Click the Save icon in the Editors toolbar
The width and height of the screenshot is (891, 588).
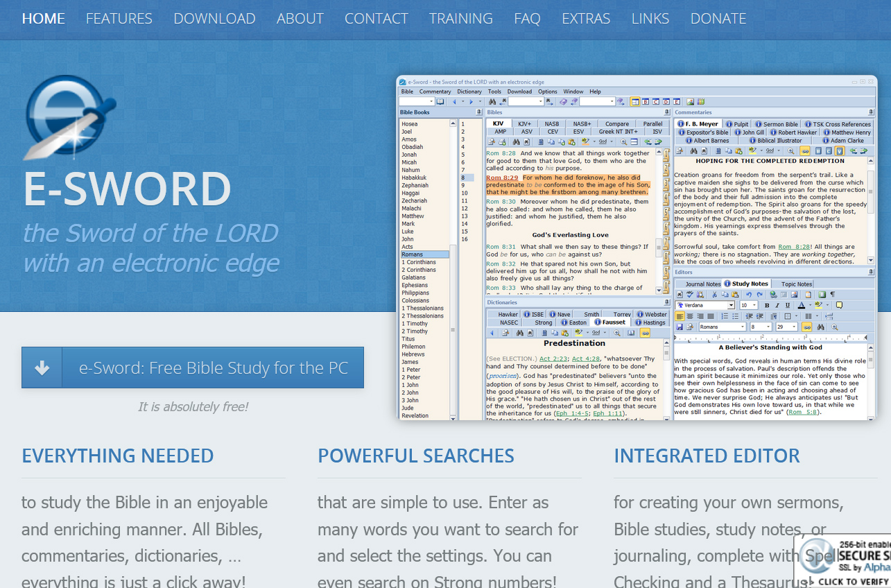click(x=678, y=327)
